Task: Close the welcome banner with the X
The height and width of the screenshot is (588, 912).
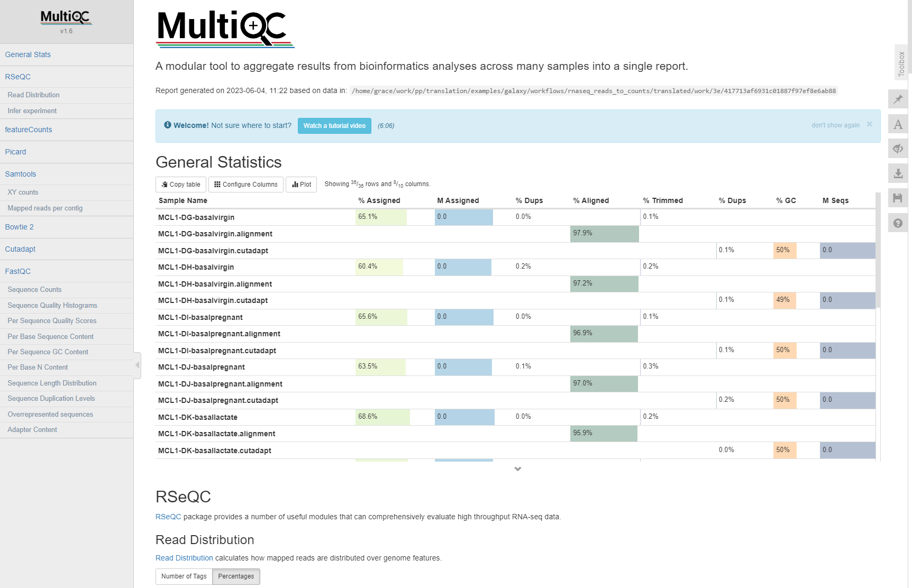Action: 869,125
